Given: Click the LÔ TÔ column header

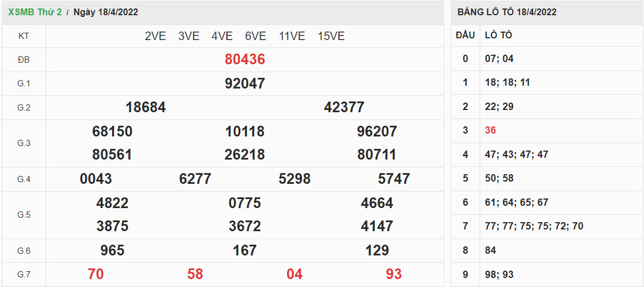Looking at the screenshot, I should click(498, 35).
